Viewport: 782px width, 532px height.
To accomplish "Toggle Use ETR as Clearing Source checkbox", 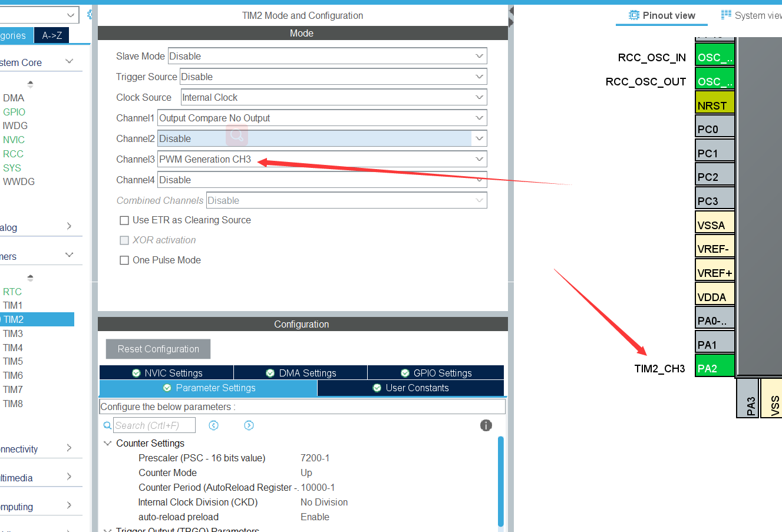I will click(x=124, y=220).
